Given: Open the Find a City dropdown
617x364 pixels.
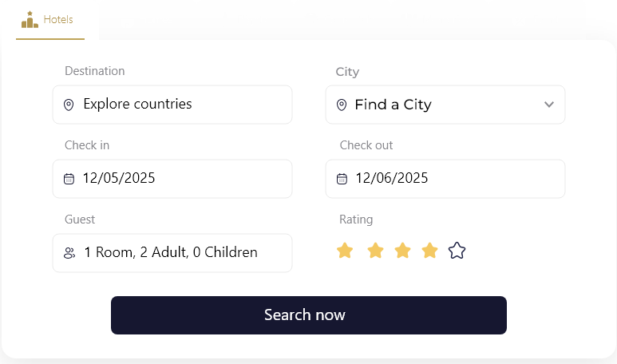Looking at the screenshot, I should point(444,105).
